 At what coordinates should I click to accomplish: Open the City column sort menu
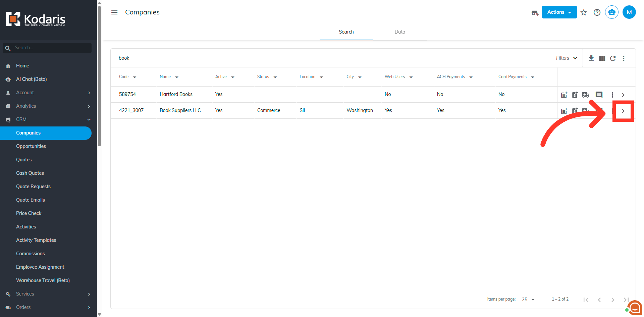[360, 77]
